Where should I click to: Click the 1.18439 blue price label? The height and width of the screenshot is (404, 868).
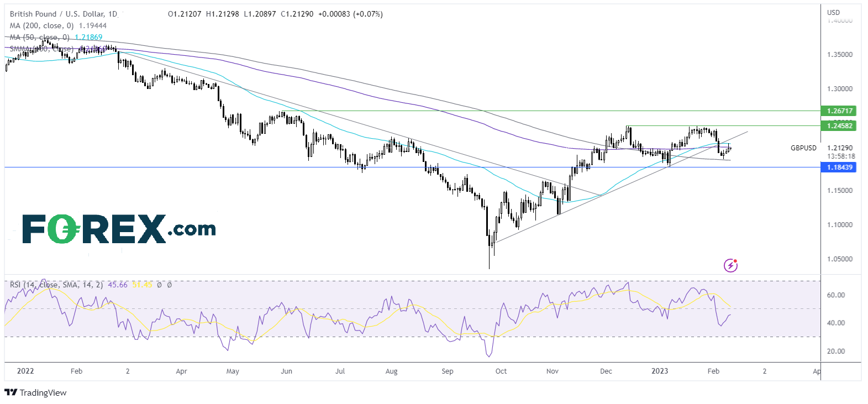(839, 167)
